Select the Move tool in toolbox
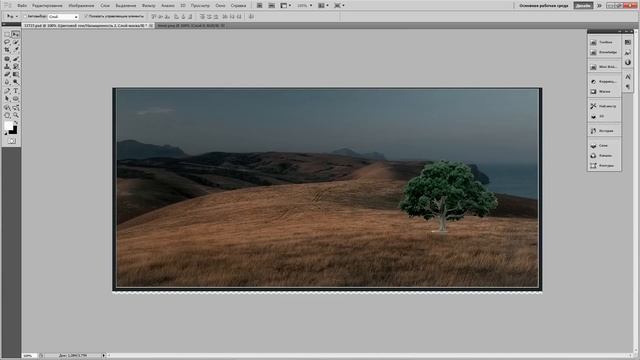This screenshot has height=360, width=640. (x=16, y=34)
